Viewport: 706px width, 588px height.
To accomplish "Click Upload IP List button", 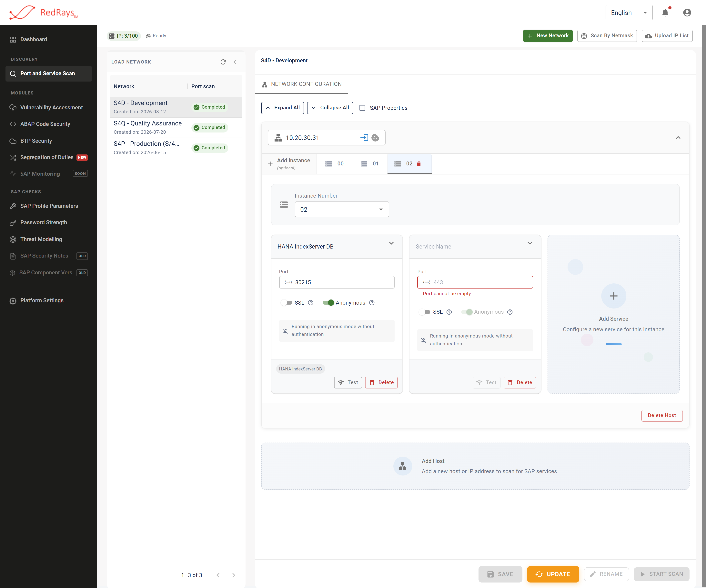I will click(667, 36).
